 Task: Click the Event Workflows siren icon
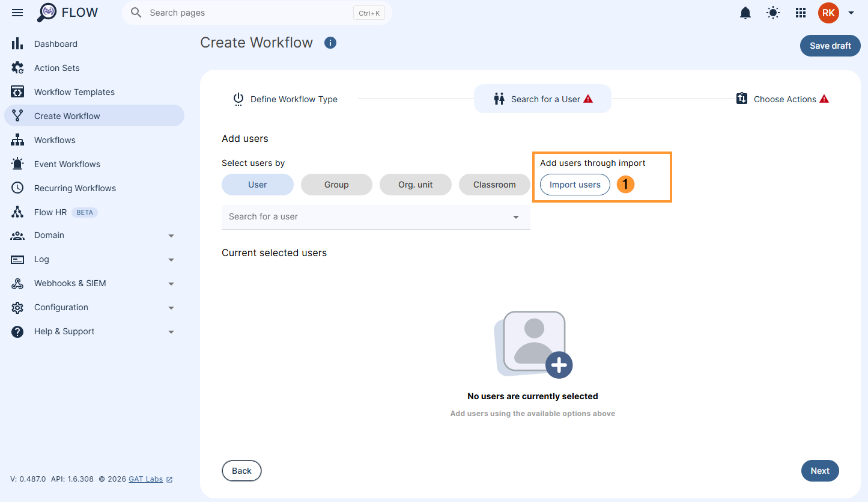(17, 164)
